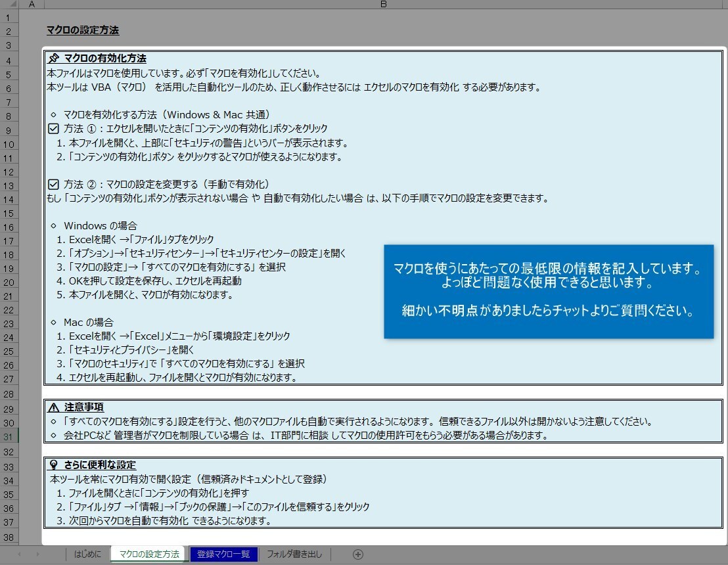Click the 注意事項 heading text
Image resolution: width=728 pixels, height=565 pixels.
point(84,407)
